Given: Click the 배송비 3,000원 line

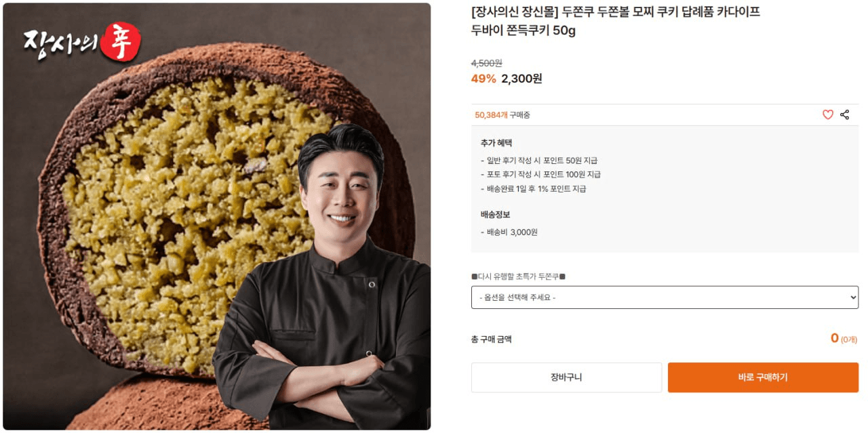Looking at the screenshot, I should tap(509, 232).
